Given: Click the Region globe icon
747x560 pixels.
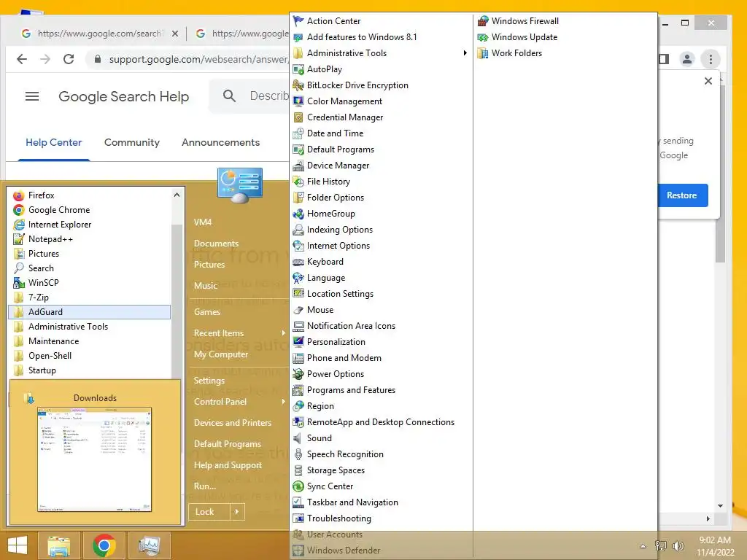Looking at the screenshot, I should click(x=298, y=405).
